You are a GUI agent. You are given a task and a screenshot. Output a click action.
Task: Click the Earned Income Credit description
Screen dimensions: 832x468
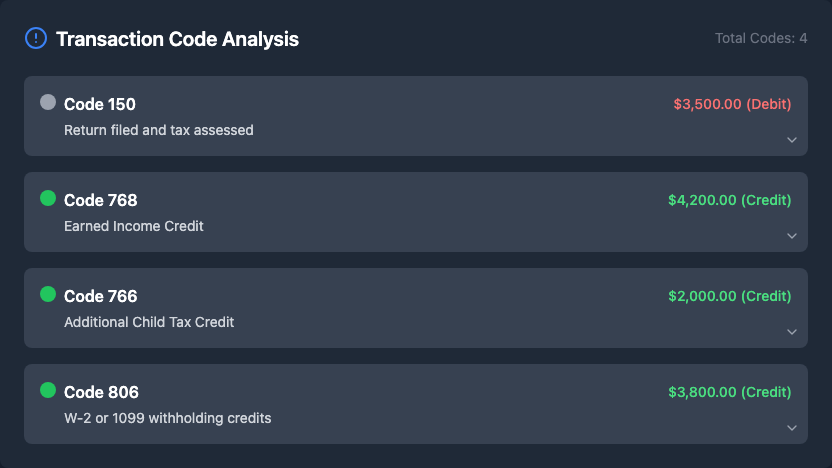click(x=134, y=226)
